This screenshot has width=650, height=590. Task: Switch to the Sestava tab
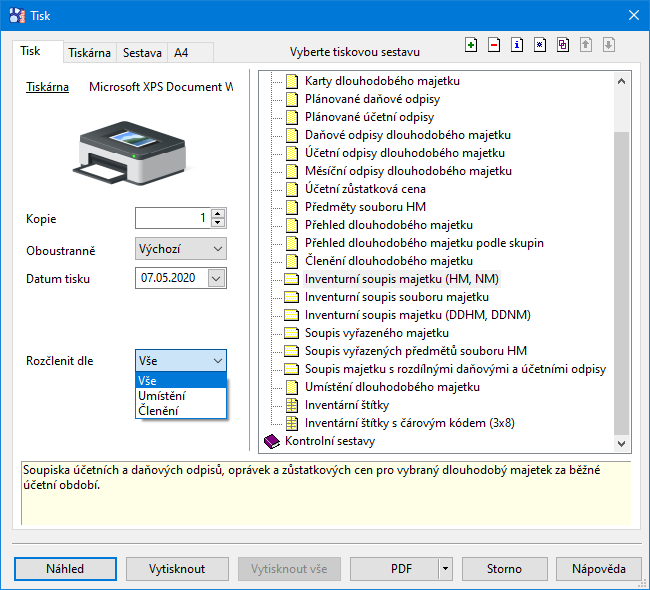142,53
